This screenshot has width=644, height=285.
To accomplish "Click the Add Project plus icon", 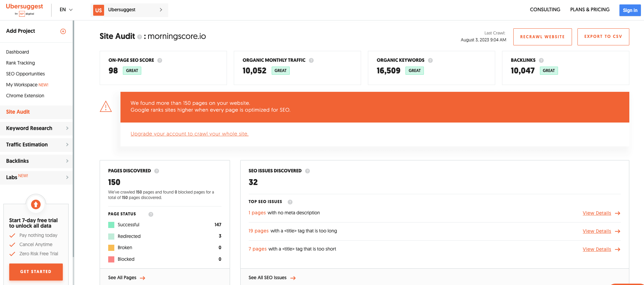I will tap(63, 31).
